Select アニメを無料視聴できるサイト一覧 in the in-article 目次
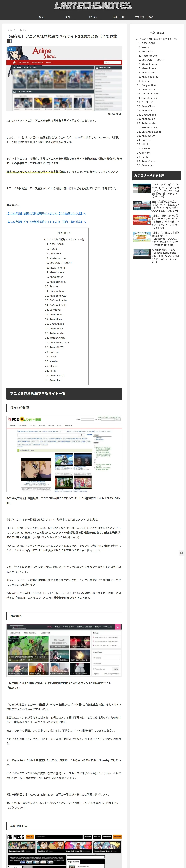The height and width of the screenshot is (868, 186). [65, 239]
